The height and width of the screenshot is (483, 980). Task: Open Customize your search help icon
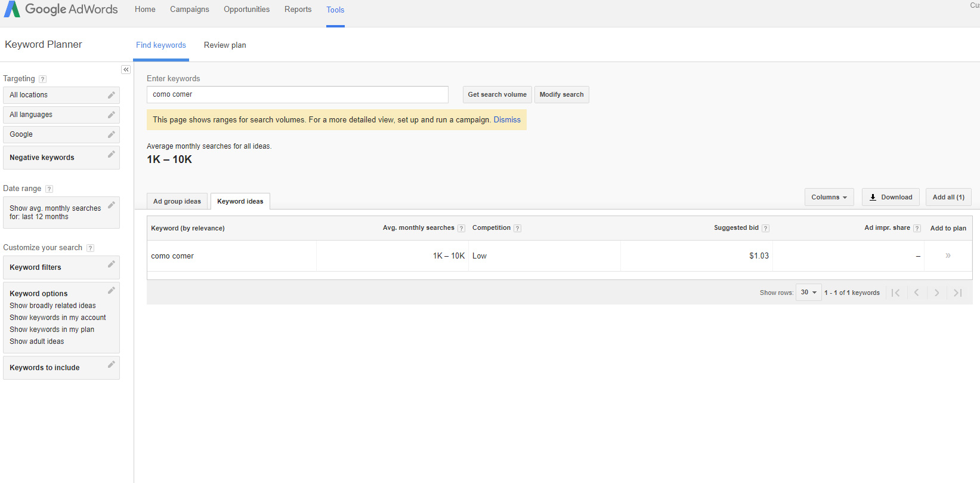point(91,248)
